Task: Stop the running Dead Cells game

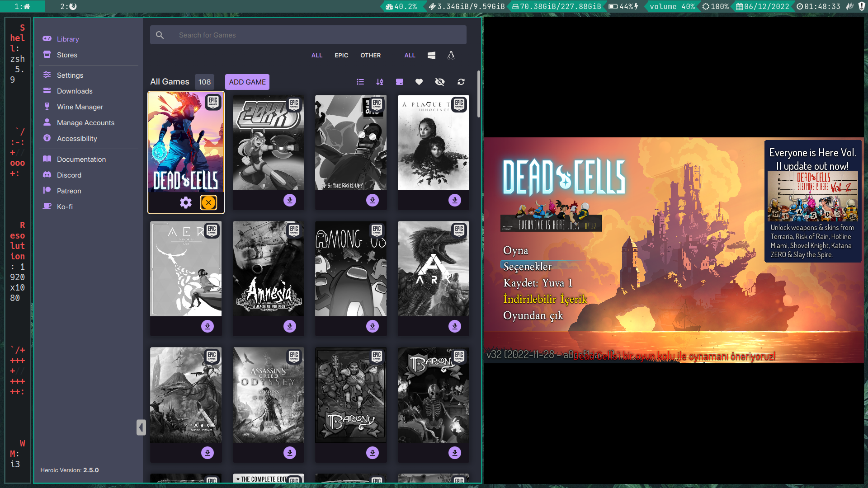Action: [x=208, y=202]
